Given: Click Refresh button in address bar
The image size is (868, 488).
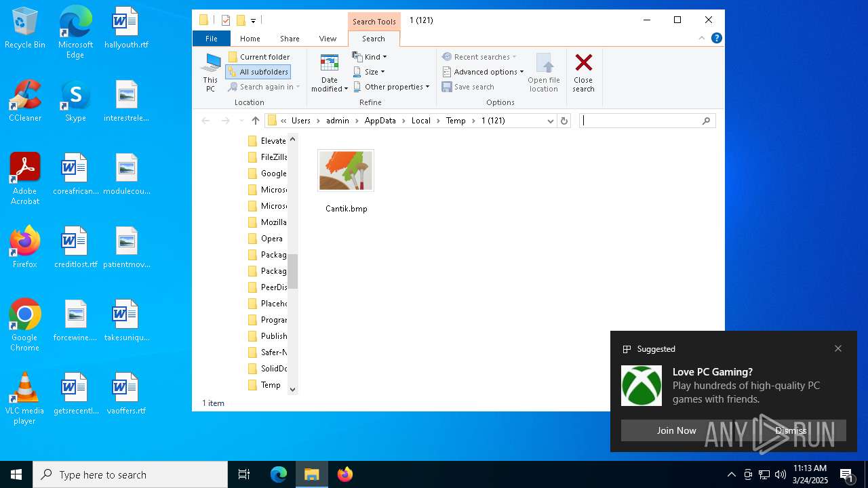Looking at the screenshot, I should click(564, 121).
